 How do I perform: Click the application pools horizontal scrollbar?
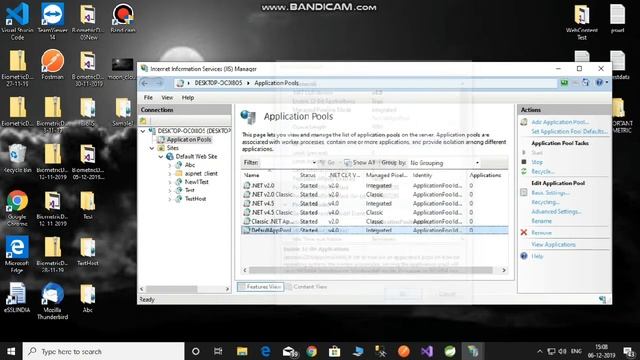(x=371, y=270)
